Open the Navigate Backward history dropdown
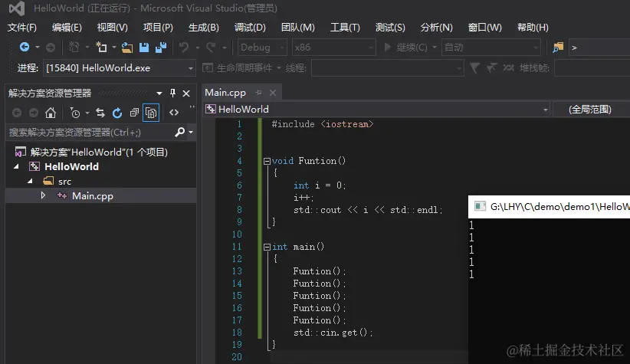Viewport: 630px width, 364px height. click(x=38, y=48)
